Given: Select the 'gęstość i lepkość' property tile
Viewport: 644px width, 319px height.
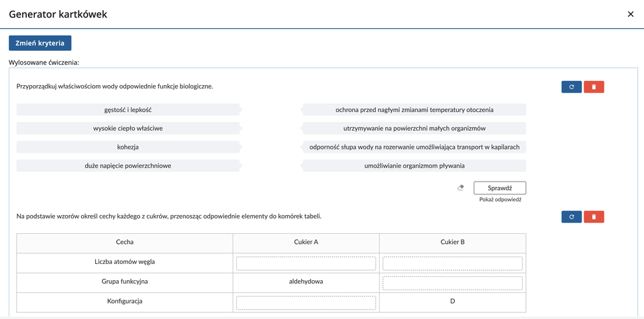Looking at the screenshot, I should (127, 109).
